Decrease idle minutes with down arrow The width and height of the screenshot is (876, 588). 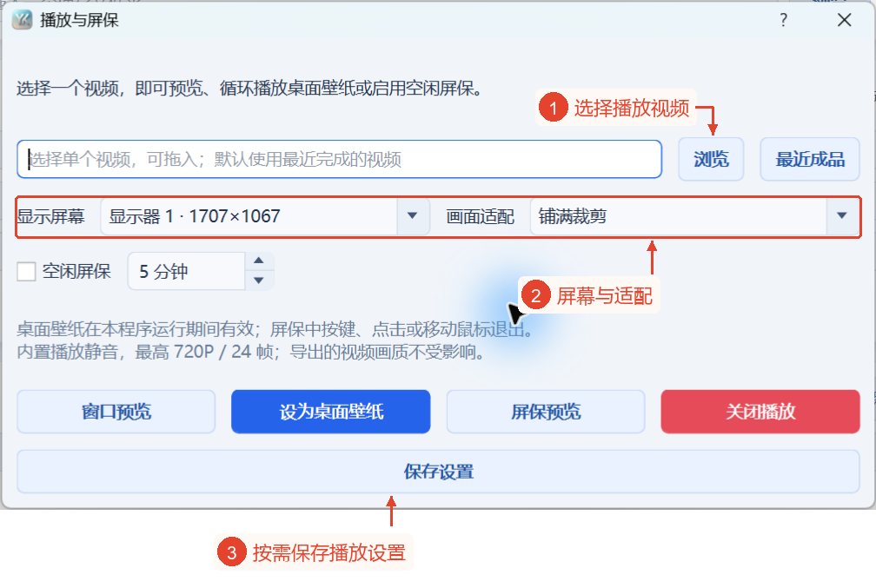(259, 281)
